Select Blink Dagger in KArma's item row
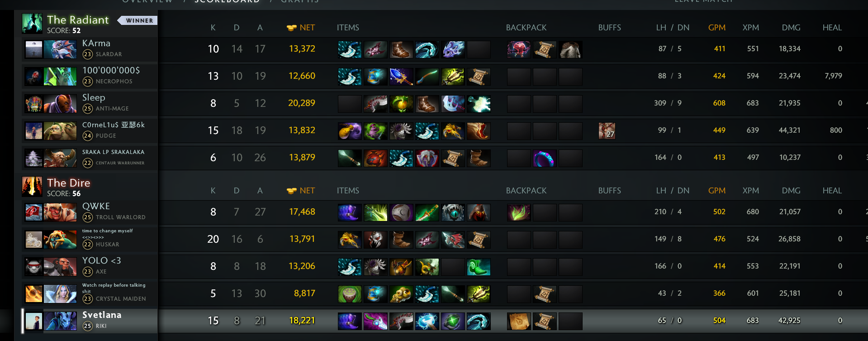The width and height of the screenshot is (868, 341). [x=350, y=49]
